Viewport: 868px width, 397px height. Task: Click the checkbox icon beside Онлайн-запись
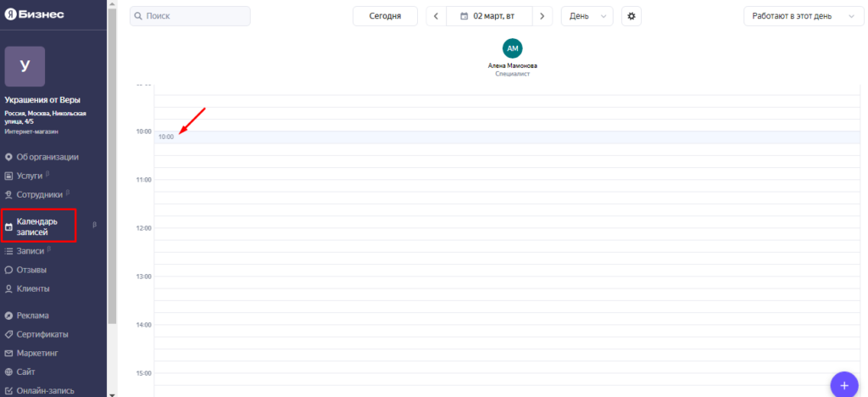point(8,391)
